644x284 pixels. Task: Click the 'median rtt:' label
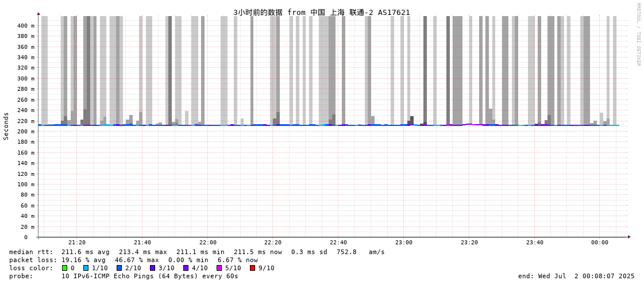(31, 252)
